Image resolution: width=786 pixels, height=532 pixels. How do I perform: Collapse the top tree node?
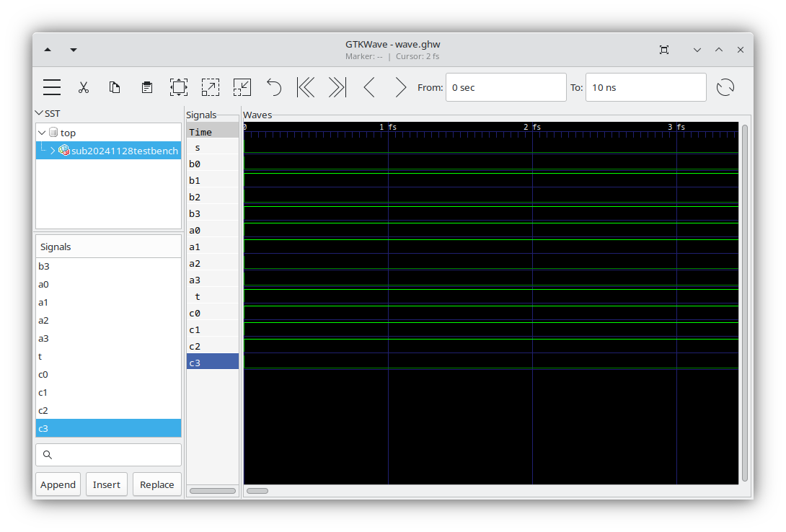point(41,132)
